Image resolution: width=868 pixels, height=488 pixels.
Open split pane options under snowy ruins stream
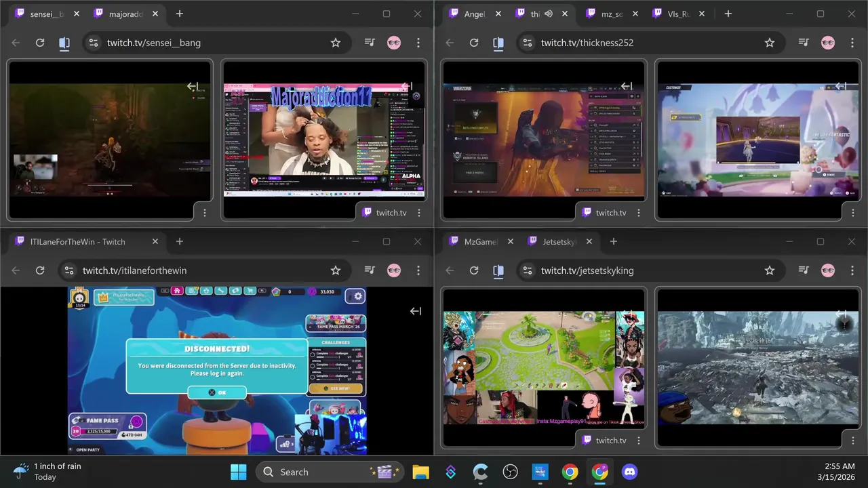click(x=852, y=441)
